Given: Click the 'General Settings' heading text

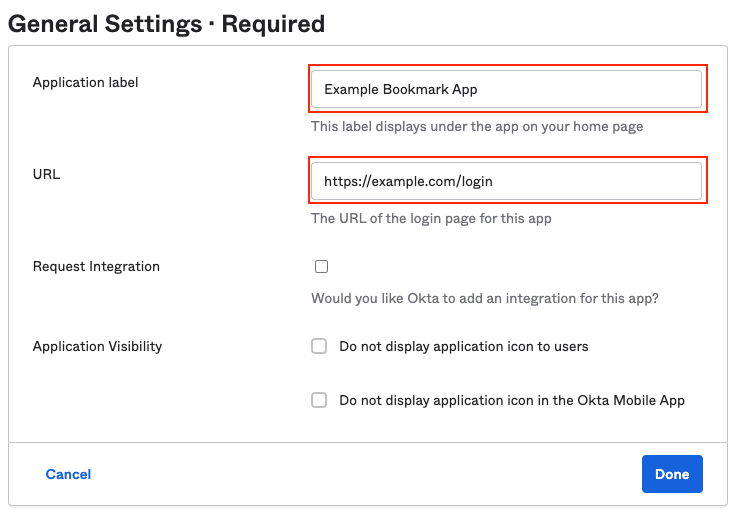Looking at the screenshot, I should click(x=106, y=23).
